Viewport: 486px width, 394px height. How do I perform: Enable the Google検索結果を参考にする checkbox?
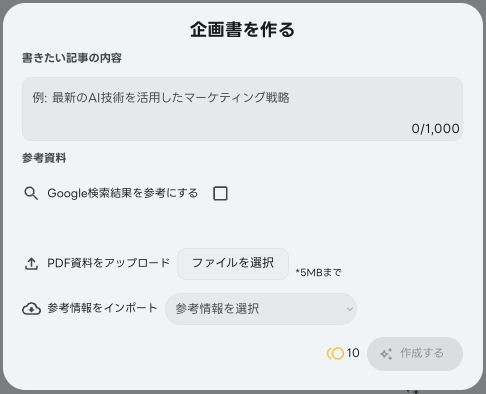click(220, 193)
